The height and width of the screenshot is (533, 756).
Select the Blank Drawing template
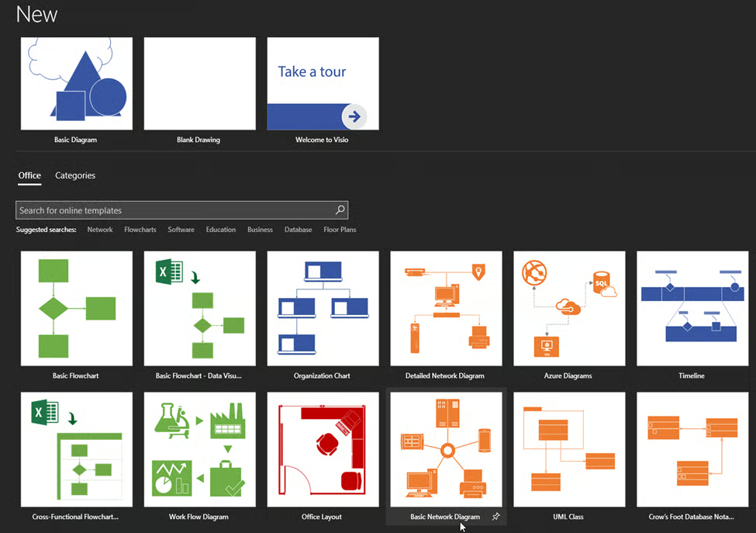coord(199,84)
